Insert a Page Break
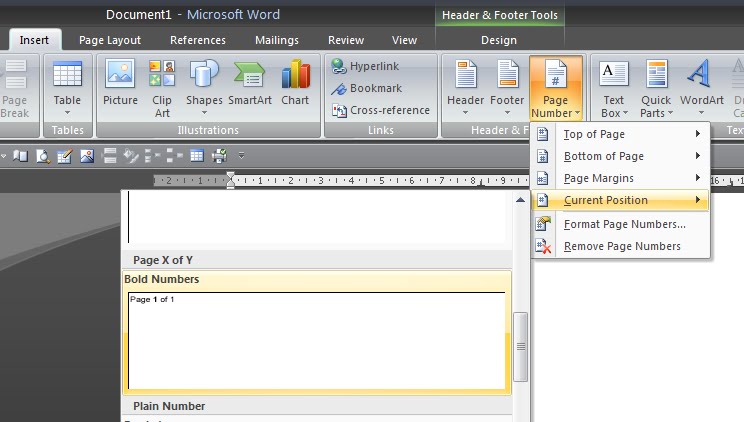744x422 pixels. 14,88
